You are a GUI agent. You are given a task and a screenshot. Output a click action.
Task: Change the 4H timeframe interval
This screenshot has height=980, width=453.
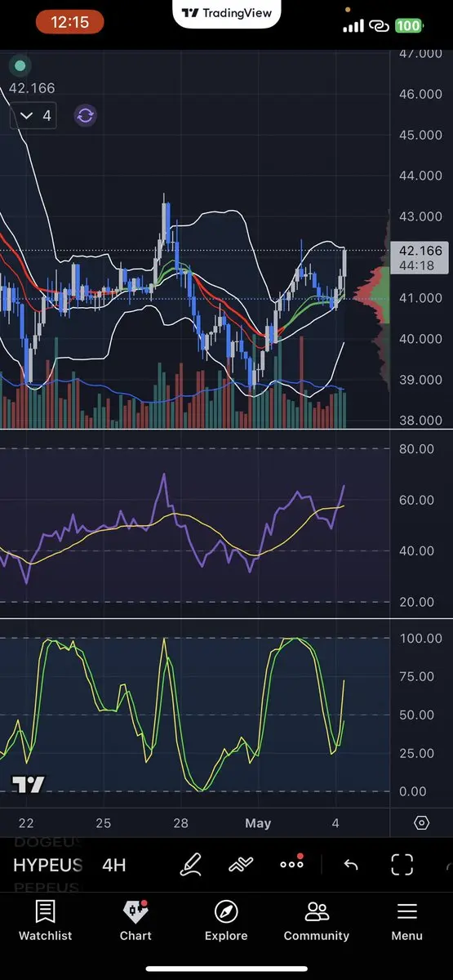click(x=114, y=866)
